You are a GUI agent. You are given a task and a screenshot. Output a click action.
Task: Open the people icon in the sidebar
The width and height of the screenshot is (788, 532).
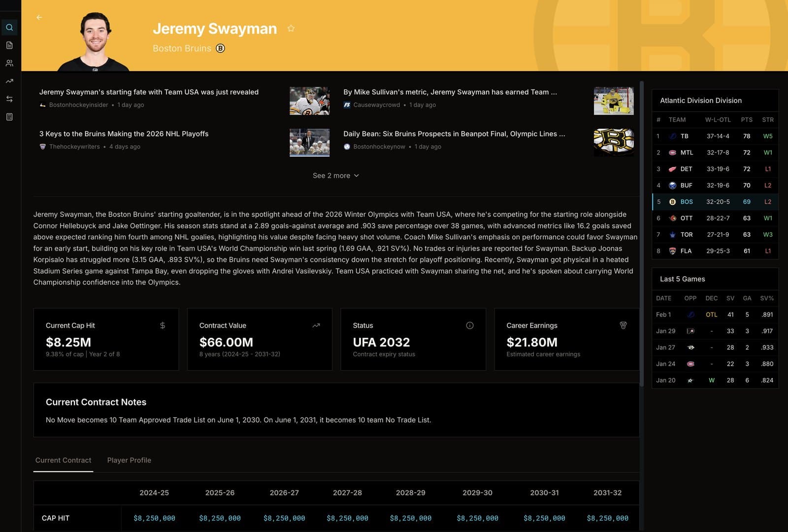coord(9,63)
